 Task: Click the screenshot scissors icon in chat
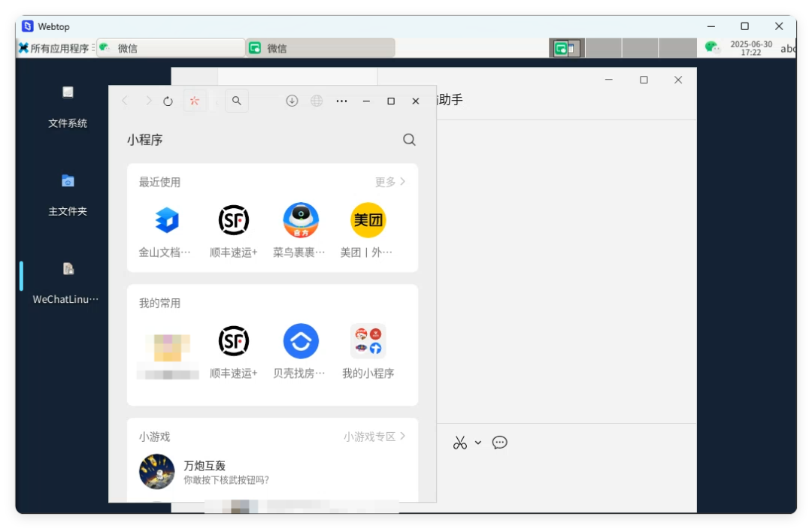(460, 443)
